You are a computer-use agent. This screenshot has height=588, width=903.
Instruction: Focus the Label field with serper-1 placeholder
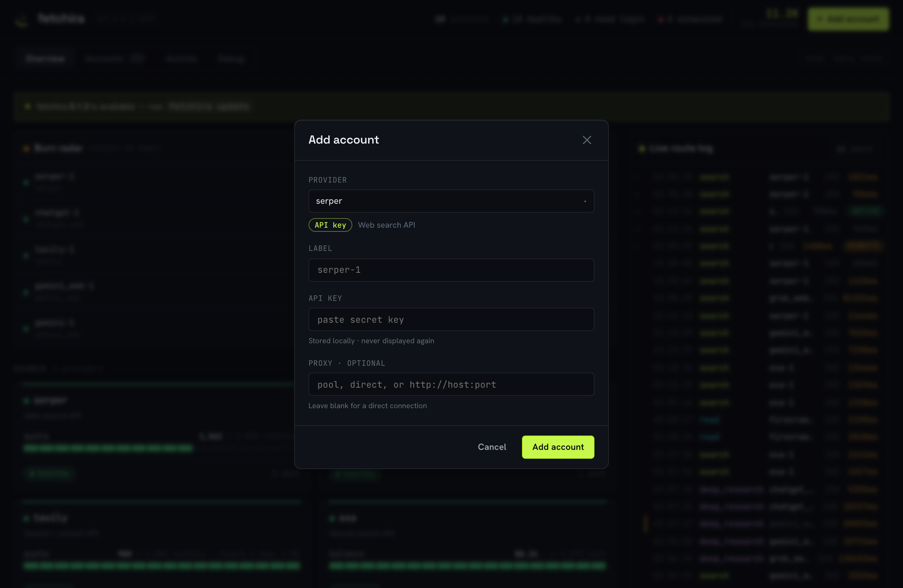click(451, 270)
